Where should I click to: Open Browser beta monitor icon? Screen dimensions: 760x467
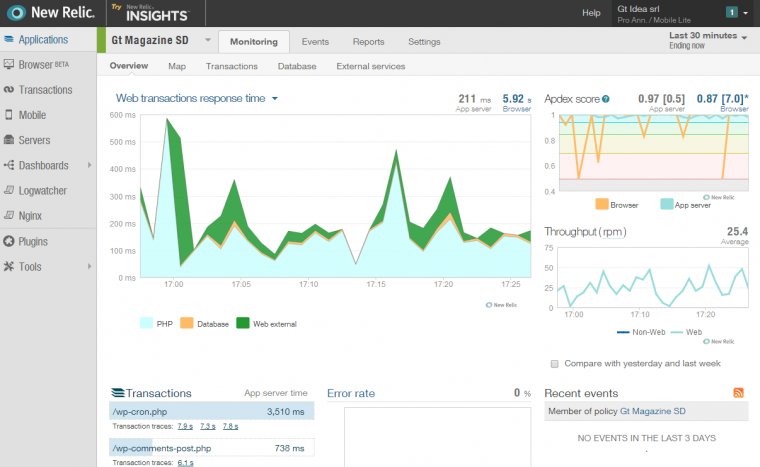coord(9,64)
